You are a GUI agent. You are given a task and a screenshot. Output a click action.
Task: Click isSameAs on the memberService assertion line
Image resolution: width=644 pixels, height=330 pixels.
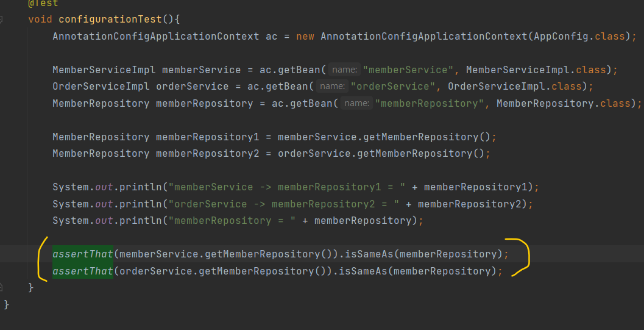click(369, 254)
